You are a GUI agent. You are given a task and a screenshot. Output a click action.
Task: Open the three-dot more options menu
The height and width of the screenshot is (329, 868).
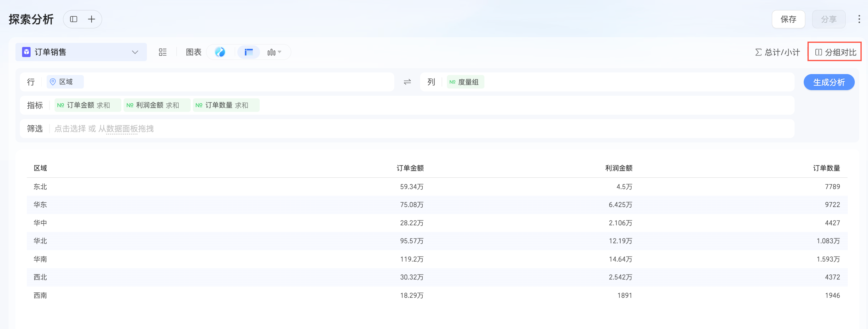[x=859, y=19]
